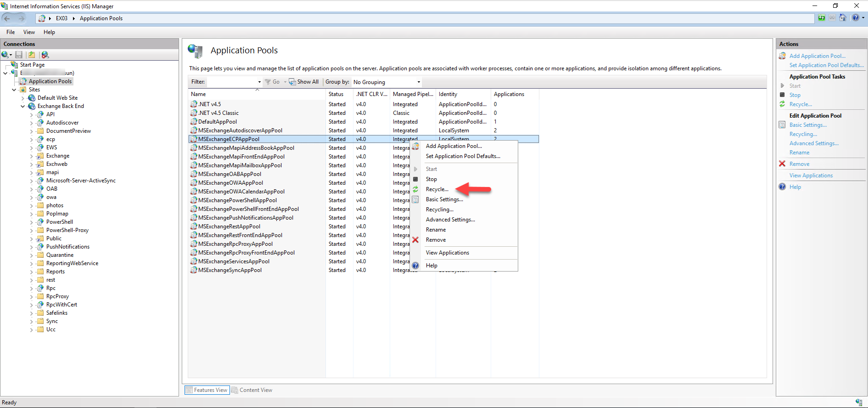Click the Back navigation arrow icon
Screen dimensions: 868x408
click(7, 18)
